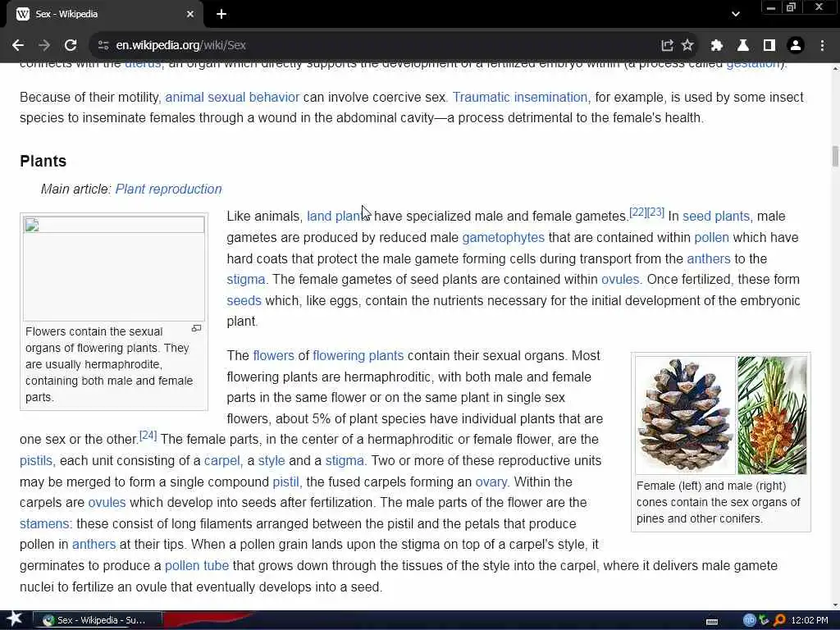Click the broken flower image thumbnail
The height and width of the screenshot is (630, 840).
pyautogui.click(x=113, y=268)
